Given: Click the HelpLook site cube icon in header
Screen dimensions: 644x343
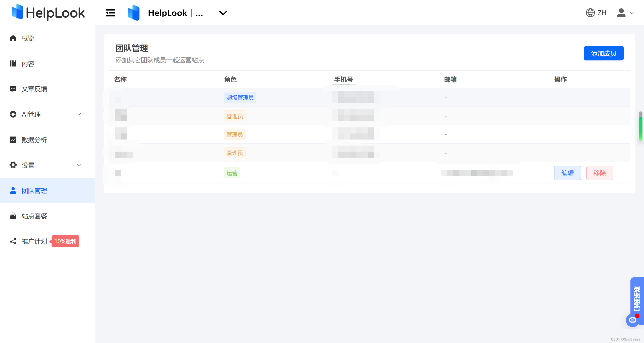Looking at the screenshot, I should (134, 13).
